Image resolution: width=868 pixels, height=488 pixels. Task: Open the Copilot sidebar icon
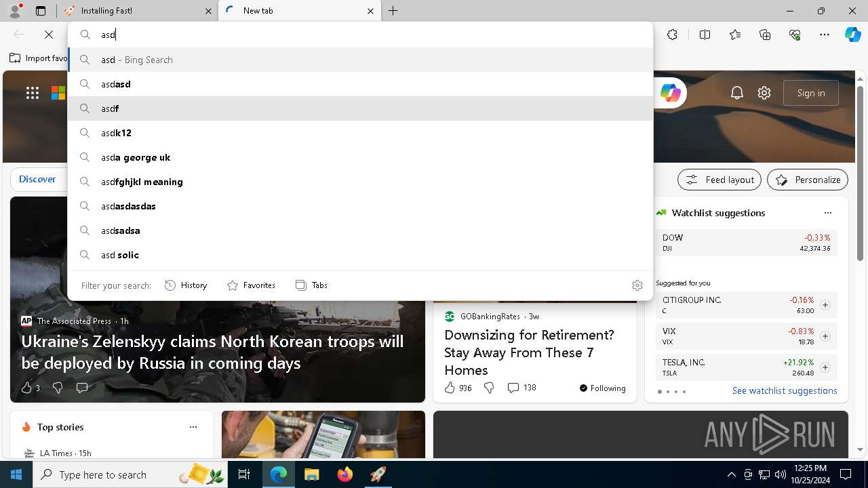pos(852,35)
